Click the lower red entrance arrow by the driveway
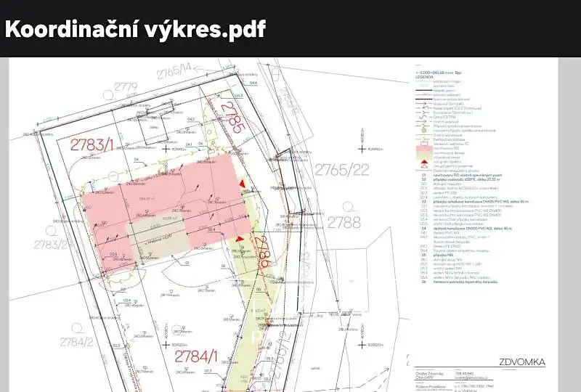 [240, 239]
